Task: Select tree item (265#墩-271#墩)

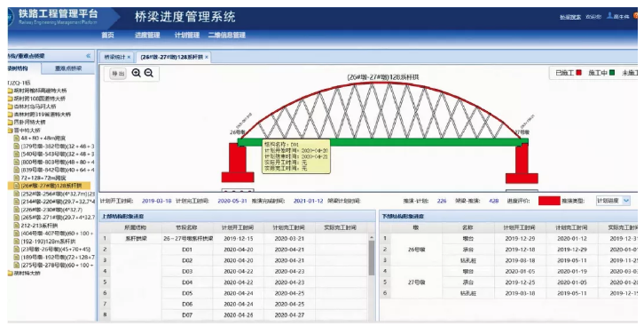Action: click(54, 218)
